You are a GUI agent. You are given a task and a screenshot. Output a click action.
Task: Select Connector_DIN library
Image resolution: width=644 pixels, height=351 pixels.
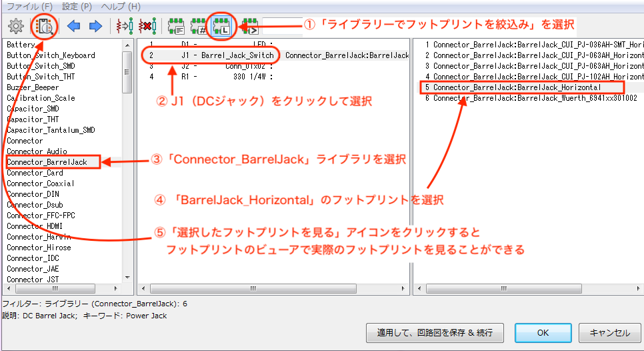coord(33,194)
